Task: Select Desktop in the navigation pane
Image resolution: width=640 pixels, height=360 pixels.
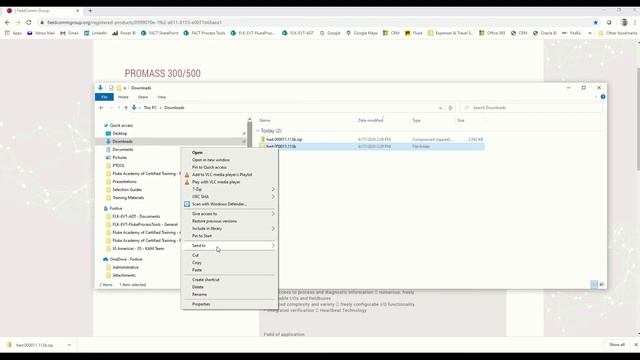Action: point(120,133)
